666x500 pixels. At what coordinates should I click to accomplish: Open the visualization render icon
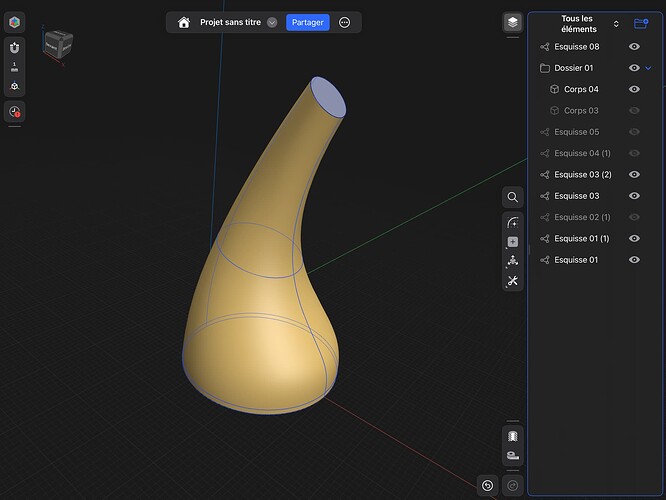pyautogui.click(x=513, y=436)
